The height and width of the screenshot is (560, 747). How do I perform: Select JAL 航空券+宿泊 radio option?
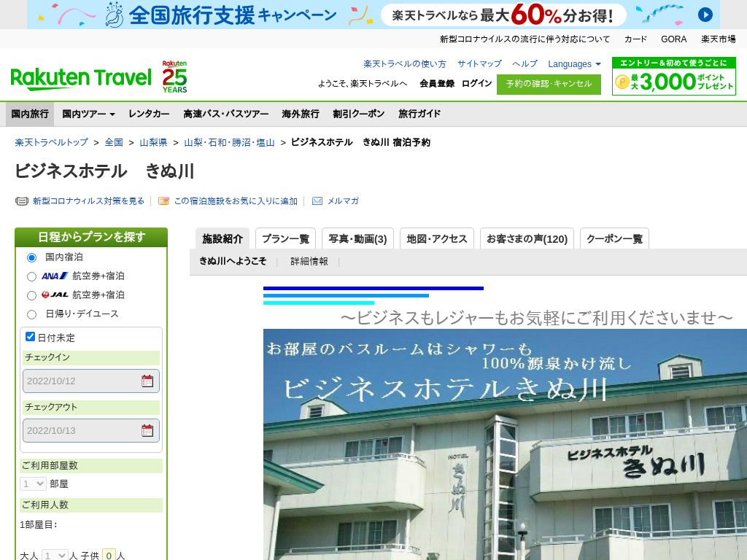(31, 296)
